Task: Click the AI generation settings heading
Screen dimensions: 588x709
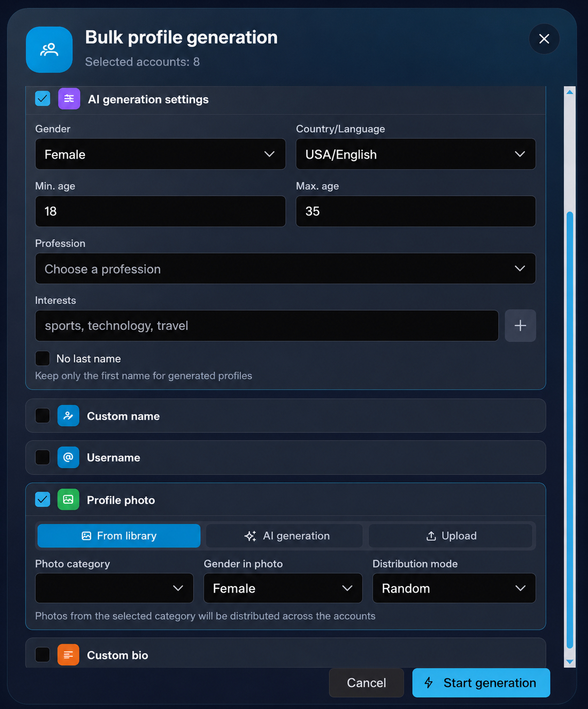Action: (x=148, y=99)
